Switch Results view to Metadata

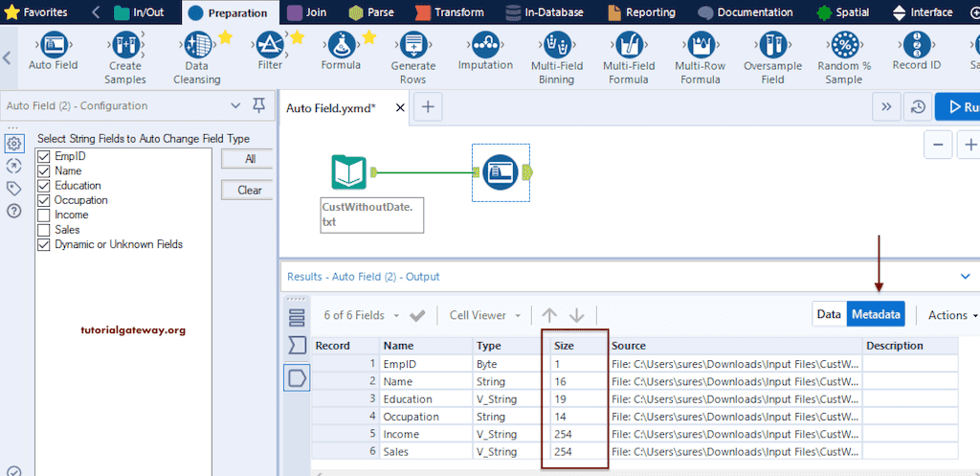click(x=876, y=315)
